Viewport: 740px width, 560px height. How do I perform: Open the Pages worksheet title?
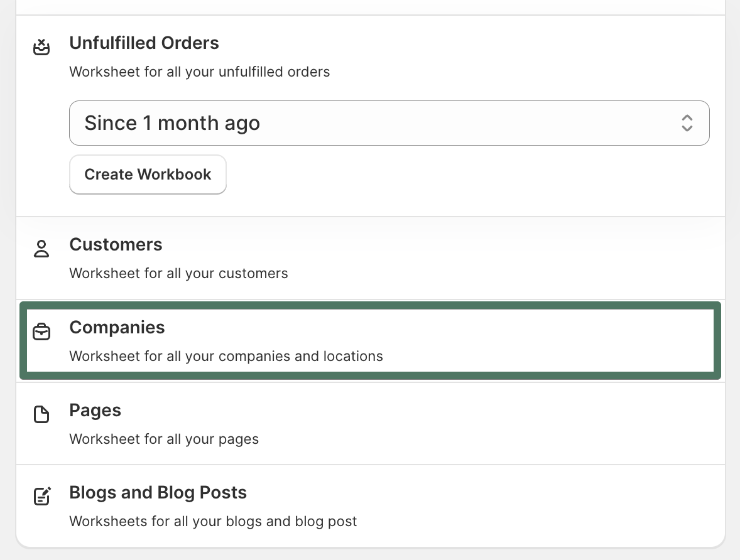95,410
